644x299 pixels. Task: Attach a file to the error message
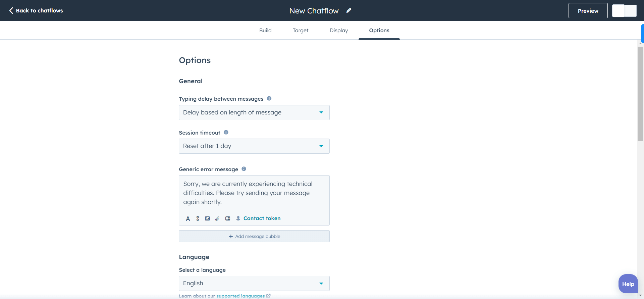[x=217, y=218]
